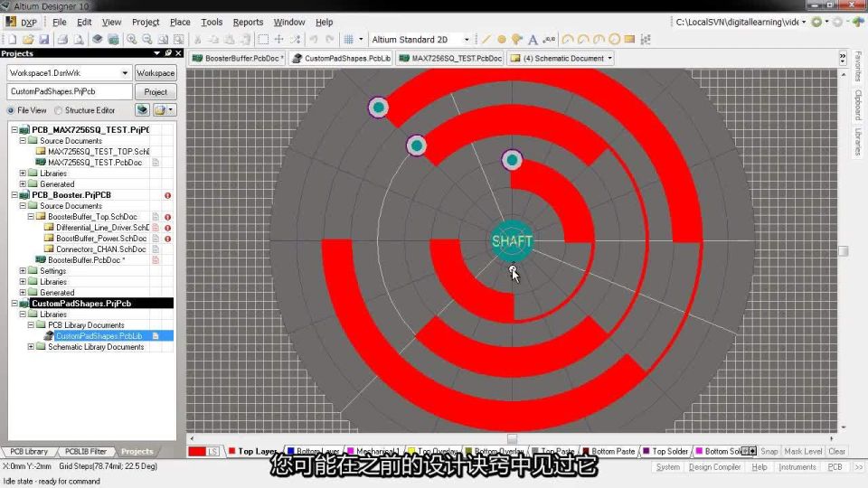The height and width of the screenshot is (488, 868).
Task: Open the Tools menu
Action: click(212, 22)
